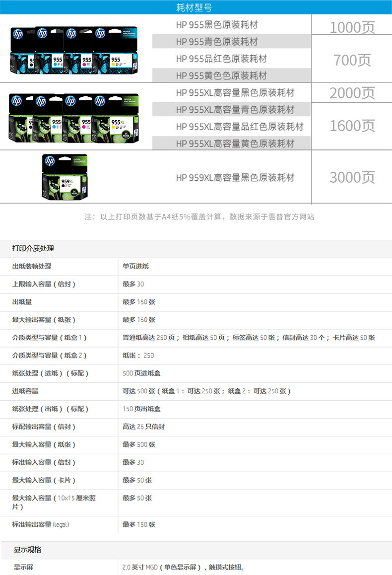Click the 纸张处理（出纸）（标配） label
Viewport: 392px width, 575px height.
click(50, 409)
